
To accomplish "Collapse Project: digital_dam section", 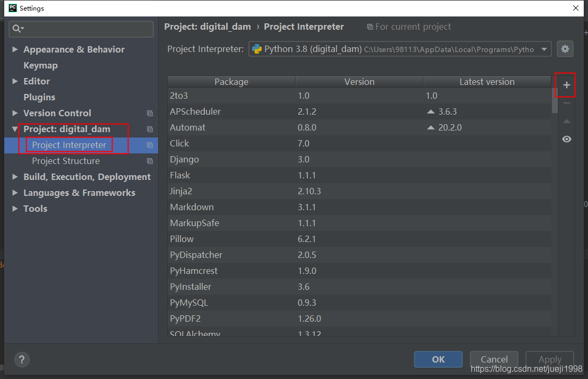I will coord(15,129).
